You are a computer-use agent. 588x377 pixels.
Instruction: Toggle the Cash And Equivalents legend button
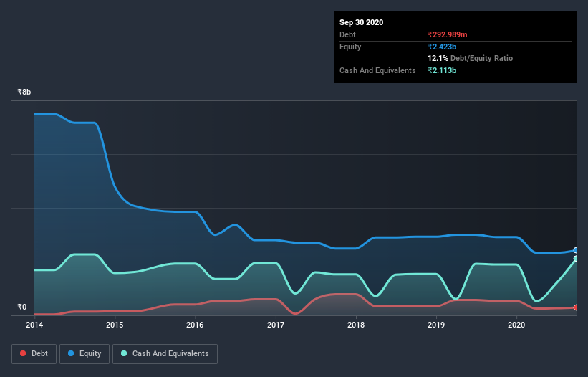click(165, 354)
